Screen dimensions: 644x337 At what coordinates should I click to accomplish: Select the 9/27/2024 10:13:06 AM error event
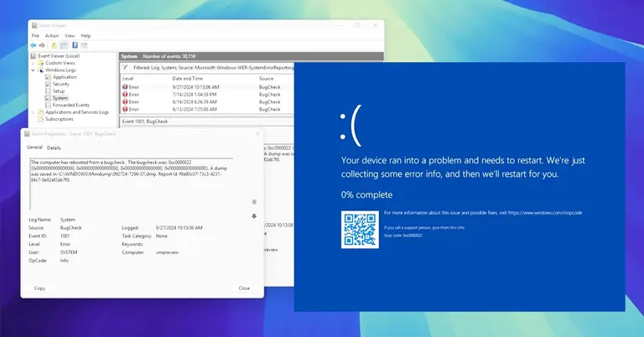pyautogui.click(x=207, y=87)
